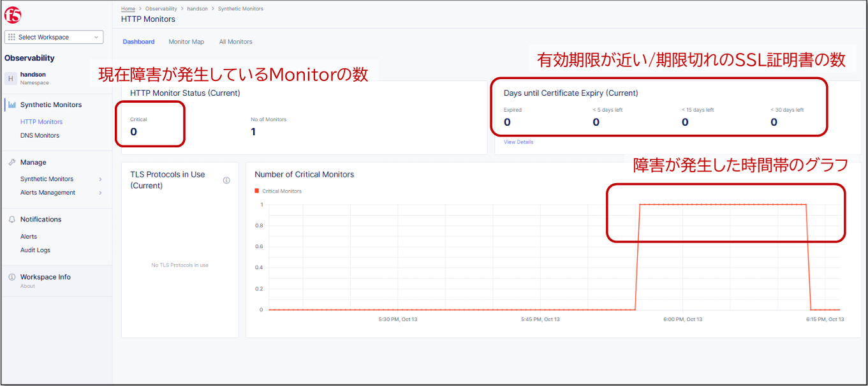Open the Notifications section heading
This screenshot has width=868, height=386.
tap(41, 219)
